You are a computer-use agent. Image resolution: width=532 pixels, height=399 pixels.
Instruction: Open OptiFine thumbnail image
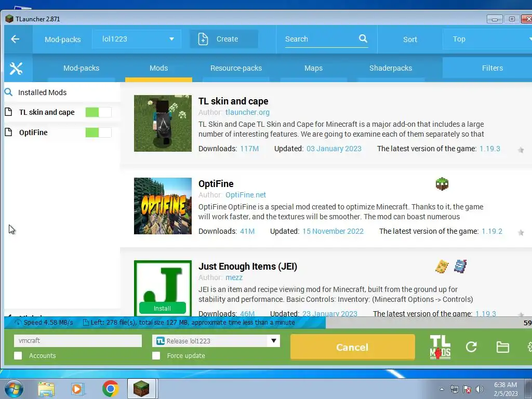coord(163,206)
